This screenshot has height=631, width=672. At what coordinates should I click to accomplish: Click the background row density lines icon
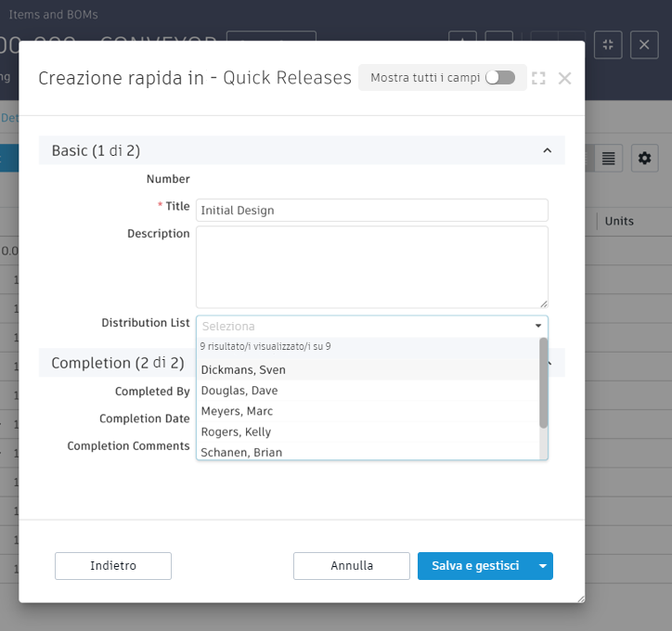[x=608, y=158]
